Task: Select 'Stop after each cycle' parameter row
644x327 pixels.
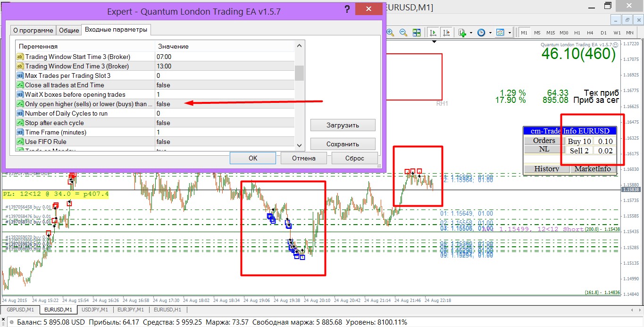Action: click(x=155, y=123)
